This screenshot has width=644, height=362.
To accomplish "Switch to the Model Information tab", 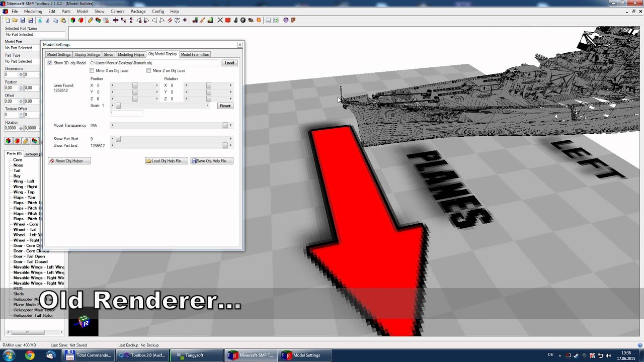I will (195, 54).
